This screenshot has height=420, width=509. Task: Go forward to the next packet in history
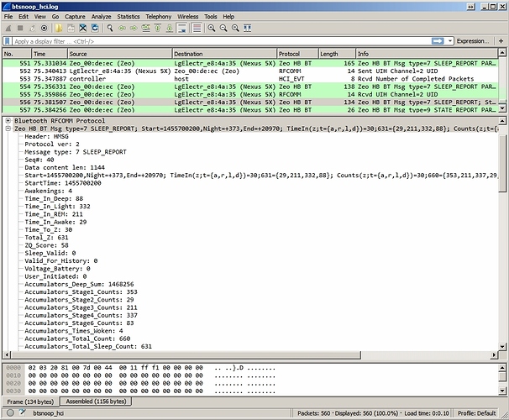point(134,29)
